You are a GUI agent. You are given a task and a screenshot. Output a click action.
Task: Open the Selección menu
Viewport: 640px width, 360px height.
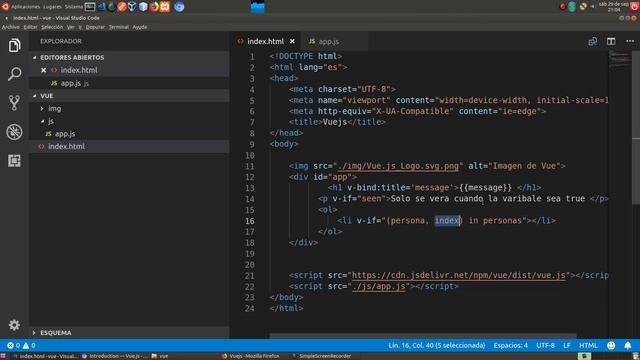tap(52, 27)
